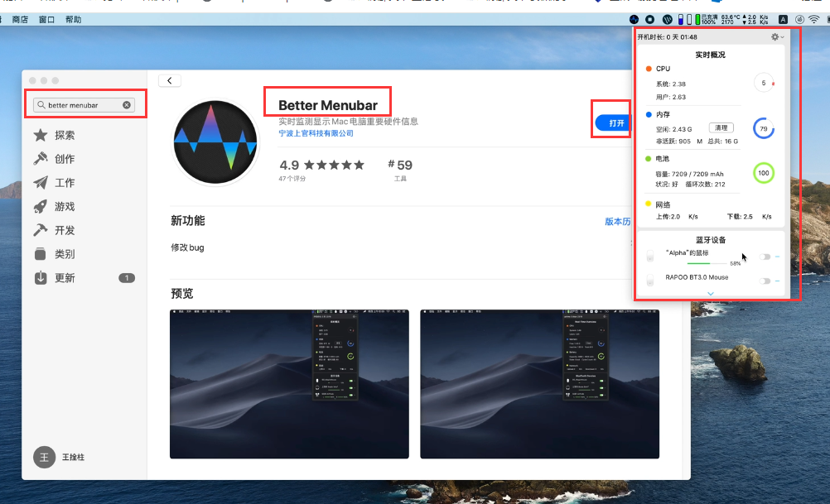Open the 版本历史 link

click(618, 222)
